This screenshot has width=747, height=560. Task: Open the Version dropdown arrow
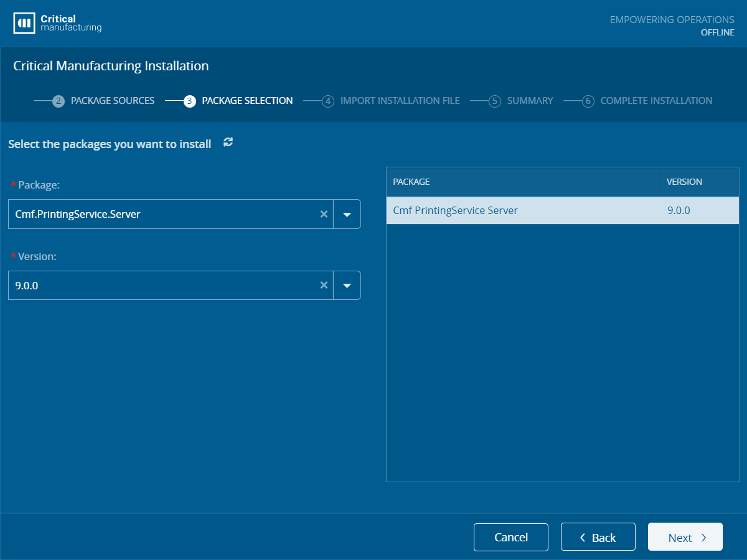347,285
